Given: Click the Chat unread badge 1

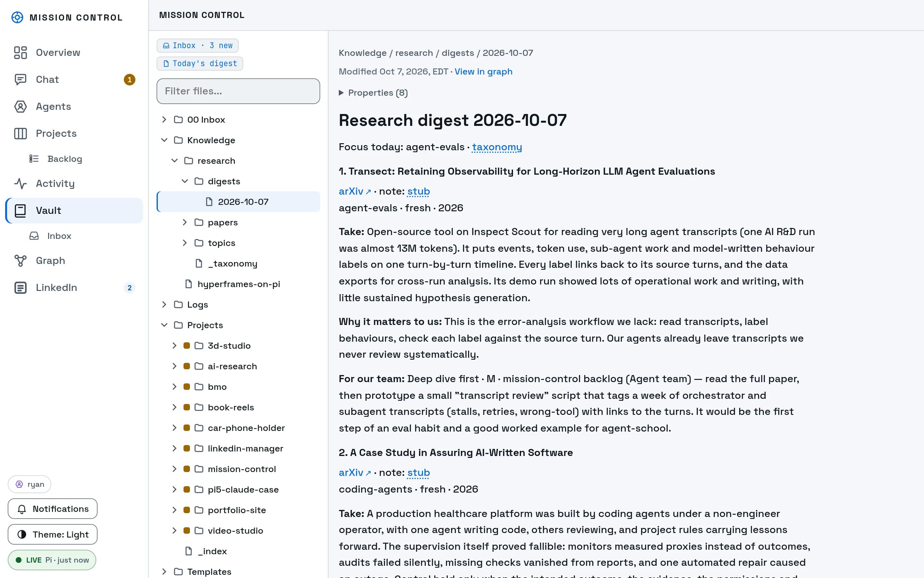Looking at the screenshot, I should [129, 80].
